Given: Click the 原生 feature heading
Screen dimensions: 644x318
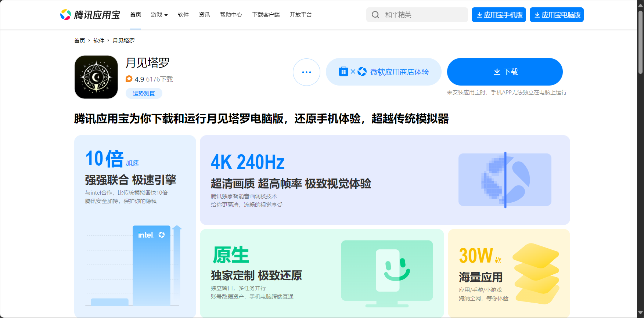Looking at the screenshot, I should click(231, 255).
